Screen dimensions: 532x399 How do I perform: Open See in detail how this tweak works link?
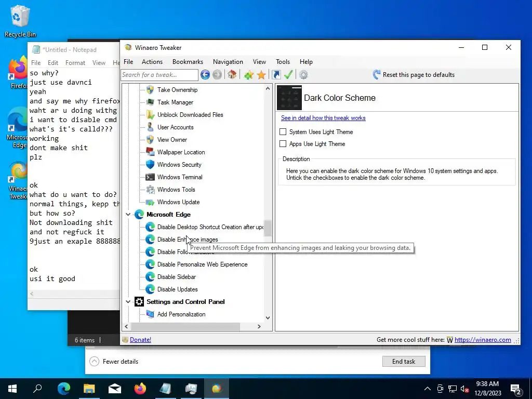coord(323,118)
